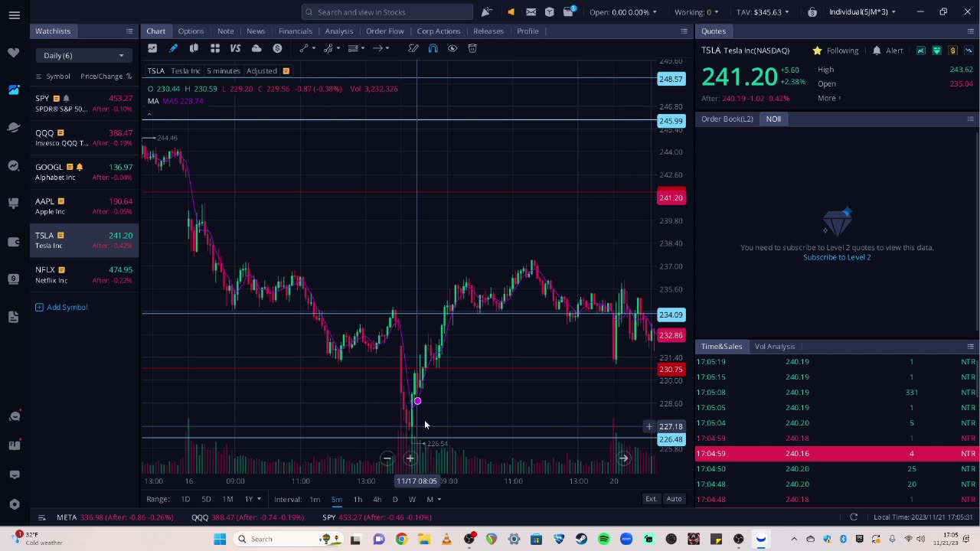
Task: Set range to 1D
Action: pyautogui.click(x=185, y=499)
